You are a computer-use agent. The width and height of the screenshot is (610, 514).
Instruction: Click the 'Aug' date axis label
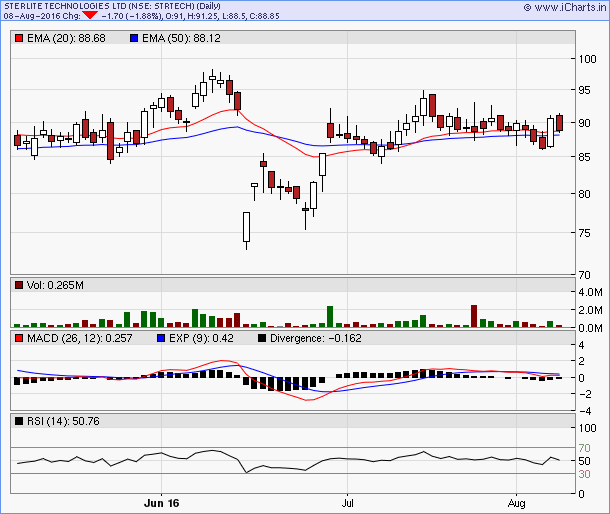[517, 503]
